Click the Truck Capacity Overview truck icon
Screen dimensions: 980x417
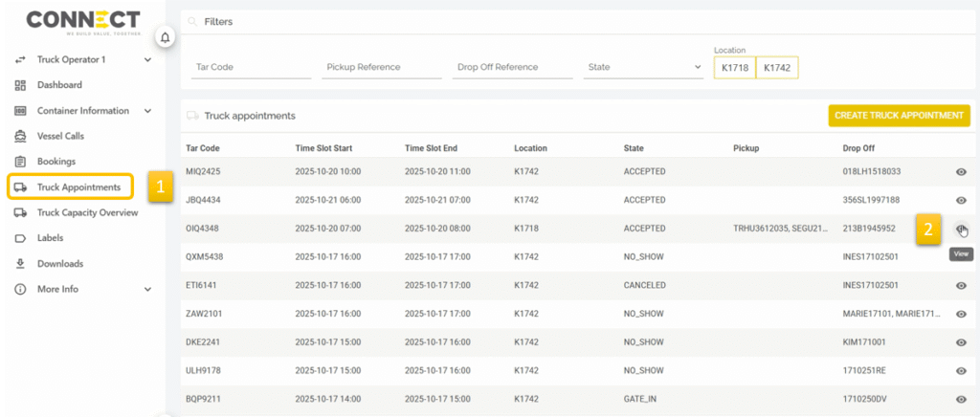coord(20,212)
